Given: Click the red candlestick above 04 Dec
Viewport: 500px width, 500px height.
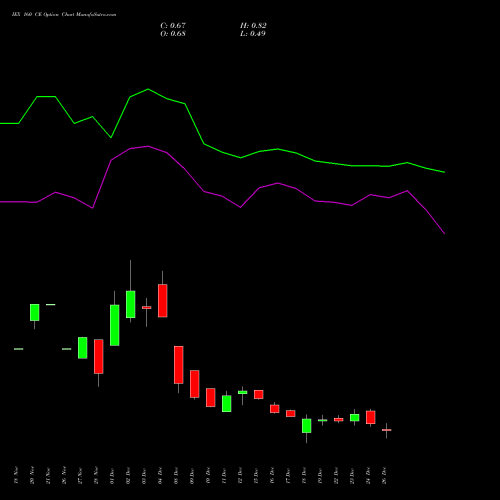Looking at the screenshot, I should coord(163,301).
